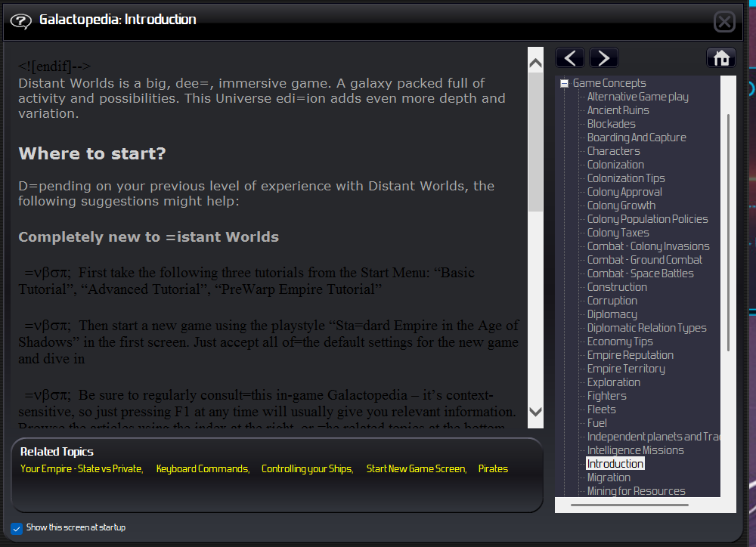Image resolution: width=756 pixels, height=547 pixels.
Task: Select Fighters topic
Action: (606, 396)
